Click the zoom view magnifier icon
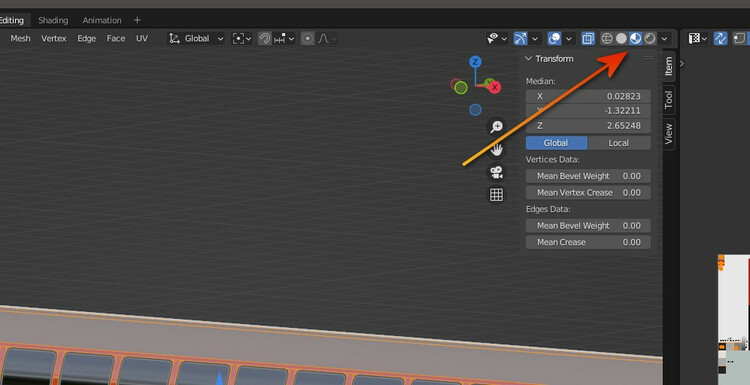 click(496, 127)
